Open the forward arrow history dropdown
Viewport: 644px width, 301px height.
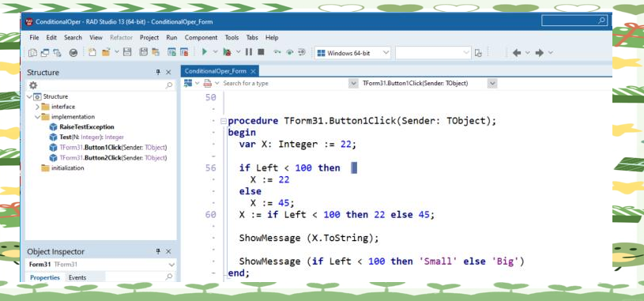click(551, 53)
